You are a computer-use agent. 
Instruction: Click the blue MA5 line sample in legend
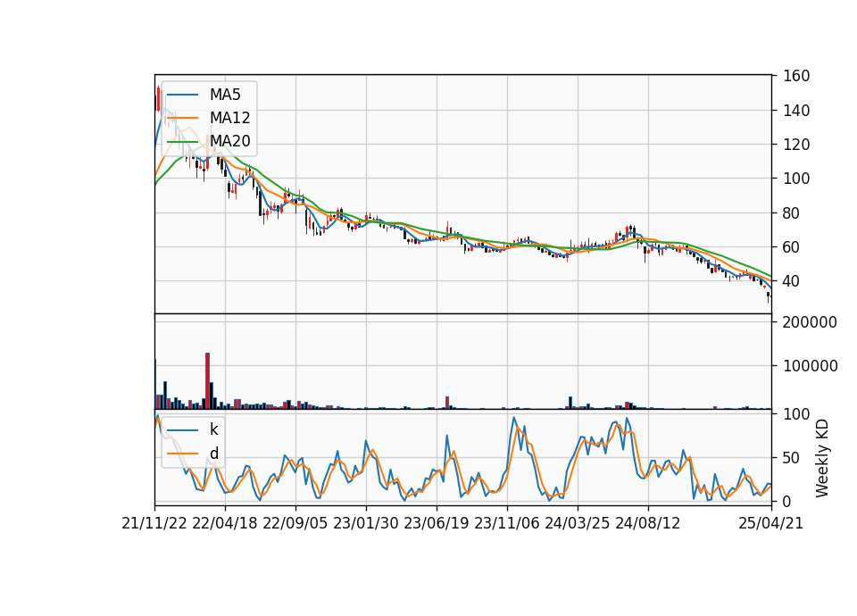click(182, 95)
